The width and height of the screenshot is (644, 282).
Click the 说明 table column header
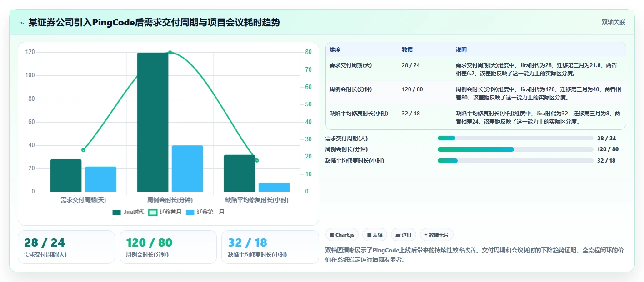pyautogui.click(x=461, y=50)
